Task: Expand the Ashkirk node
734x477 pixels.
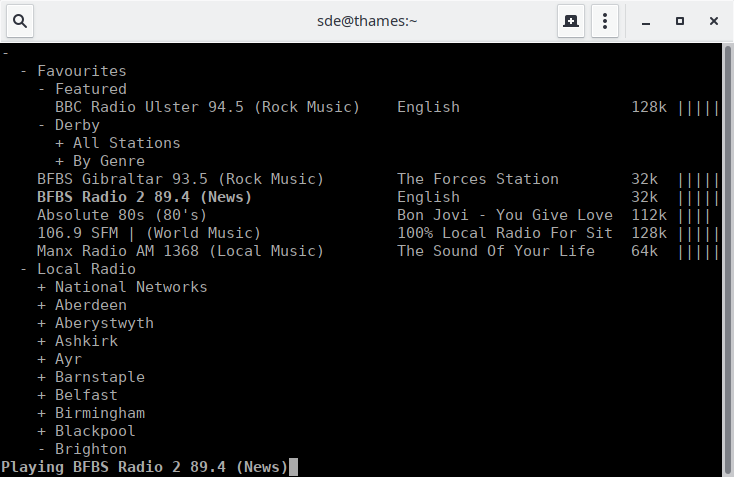Action: click(x=42, y=341)
